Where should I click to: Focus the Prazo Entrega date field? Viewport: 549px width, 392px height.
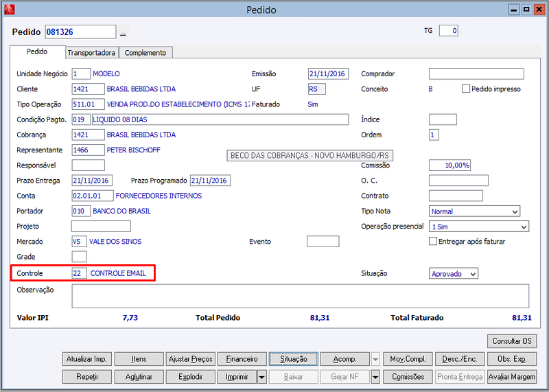(x=92, y=181)
